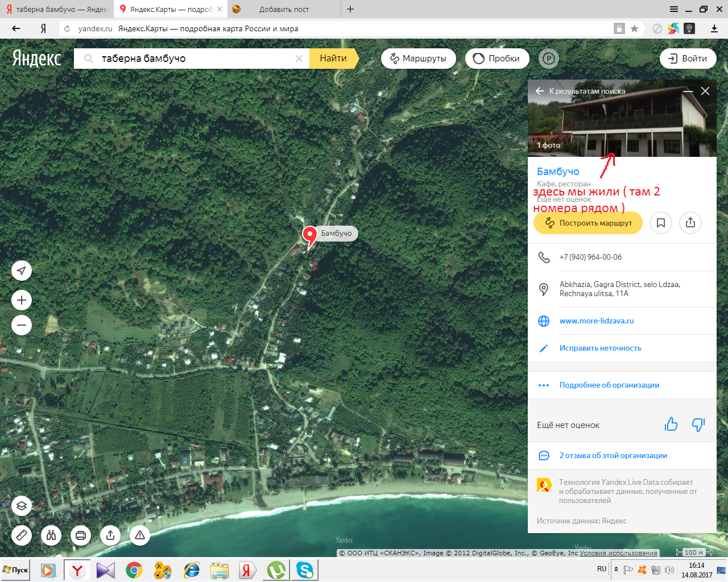728x582 pixels.
Task: Collapse the organization card panel
Action: pyautogui.click(x=688, y=91)
